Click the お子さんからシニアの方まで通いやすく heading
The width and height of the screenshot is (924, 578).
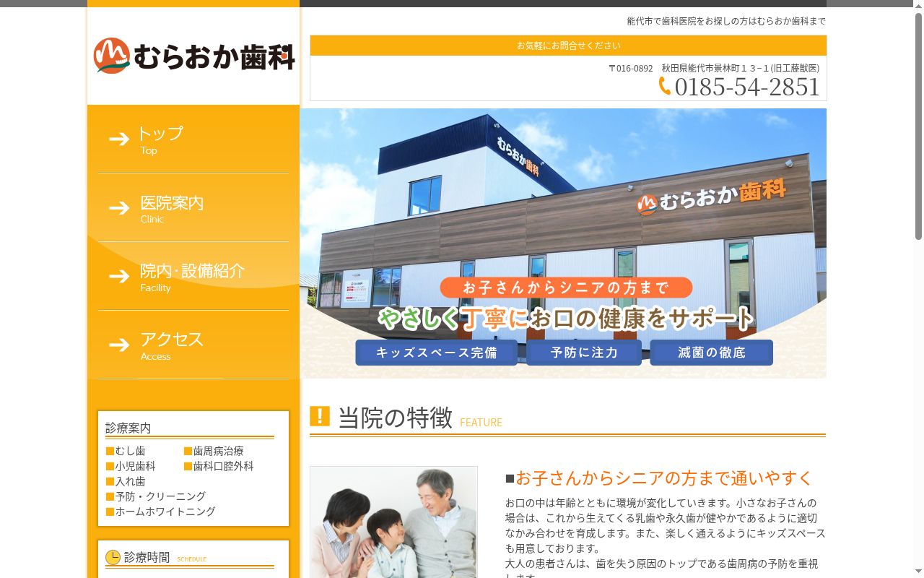664,478
